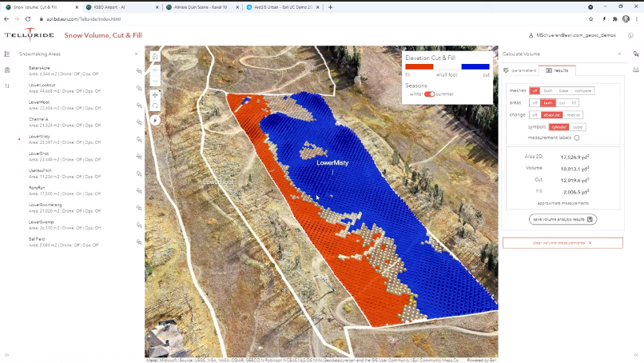
Task: Zoom to LowerLookout using its row icon
Action: coord(139,88)
